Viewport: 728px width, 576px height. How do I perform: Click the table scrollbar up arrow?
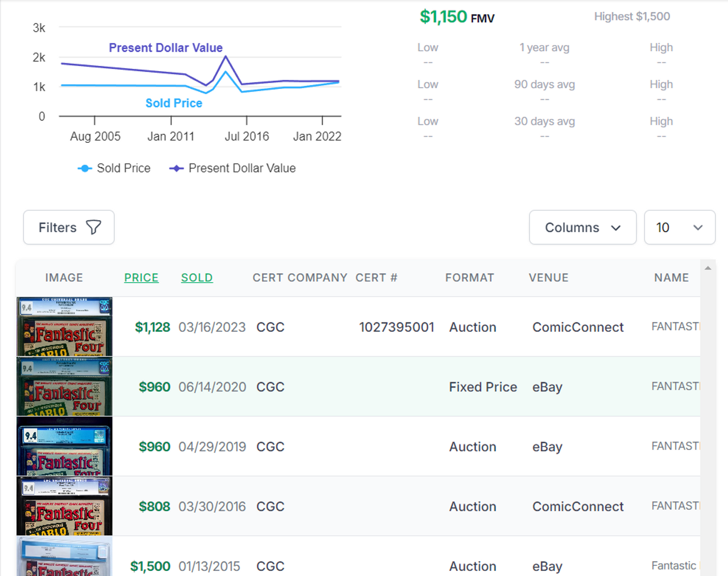tap(708, 268)
